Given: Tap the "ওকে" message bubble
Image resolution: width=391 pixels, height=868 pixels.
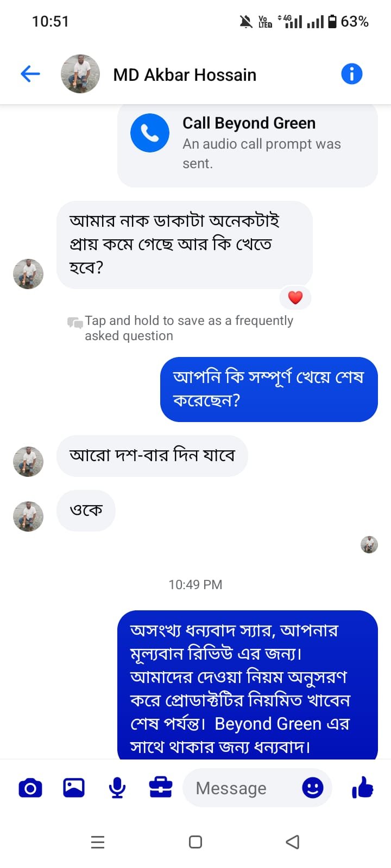Looking at the screenshot, I should [86, 510].
